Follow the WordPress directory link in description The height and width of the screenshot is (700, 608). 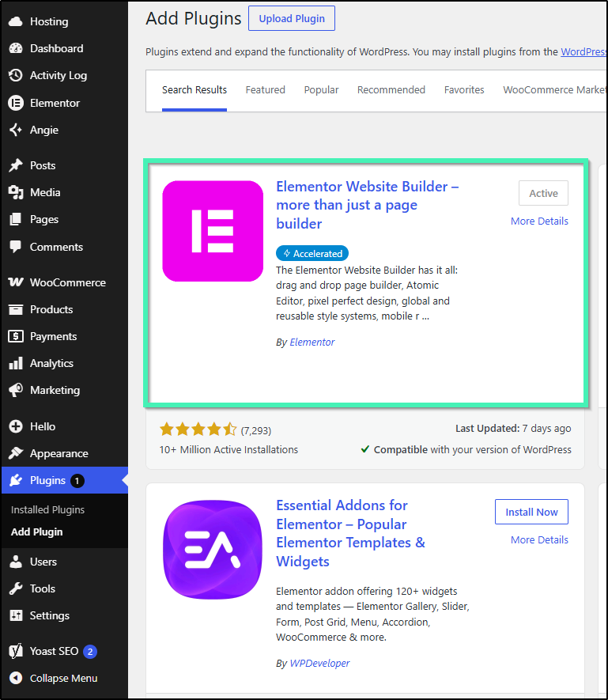(x=584, y=51)
